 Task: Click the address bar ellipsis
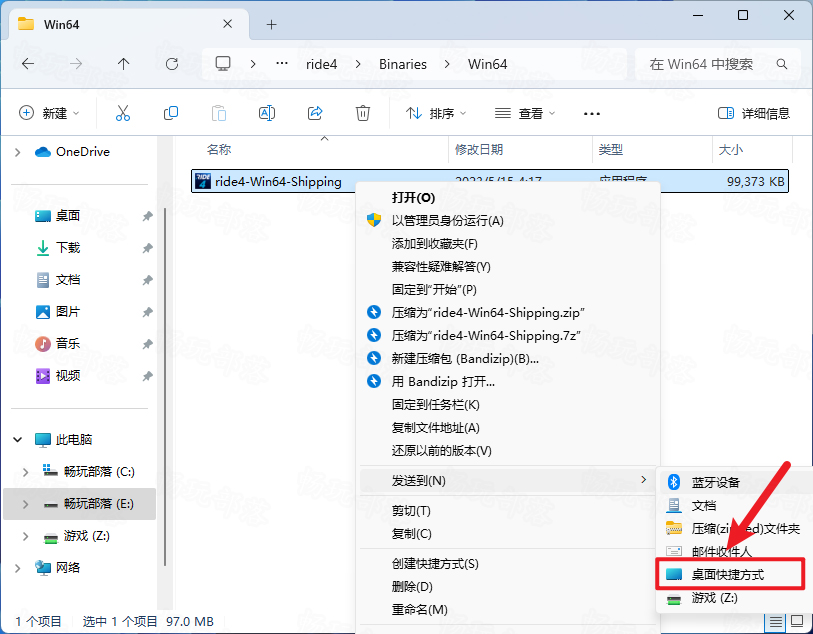[282, 64]
